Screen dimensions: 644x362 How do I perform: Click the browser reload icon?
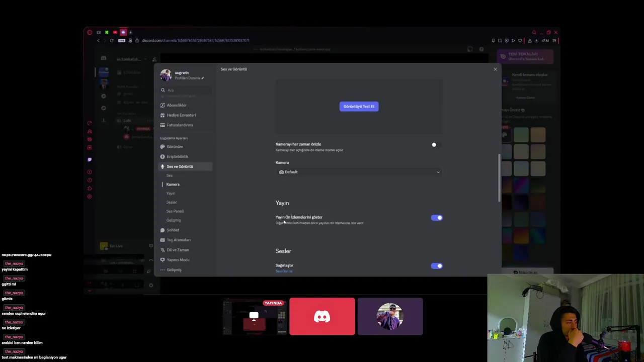point(112,40)
